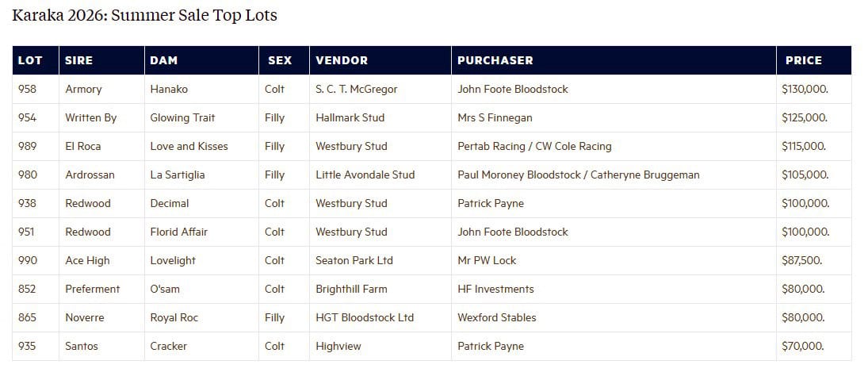Click purchaser Wexford Stables
This screenshot has width=868, height=376.
(497, 318)
